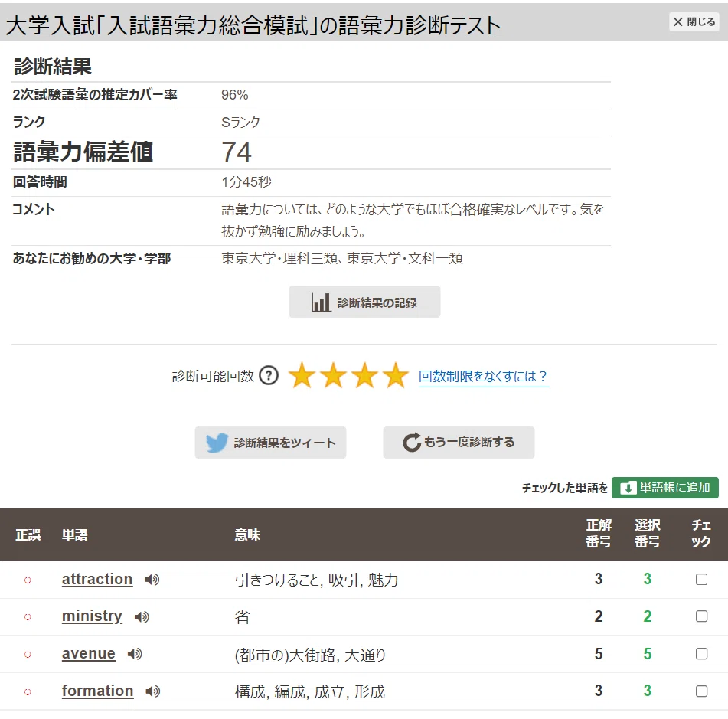The width and height of the screenshot is (728, 719).
Task: Check the checkbox for attraction row
Action: tap(701, 579)
